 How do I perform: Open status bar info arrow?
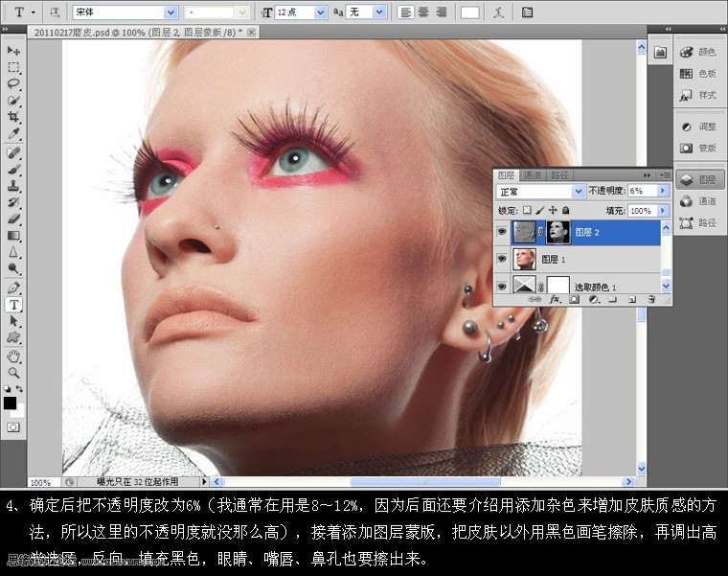203,482
